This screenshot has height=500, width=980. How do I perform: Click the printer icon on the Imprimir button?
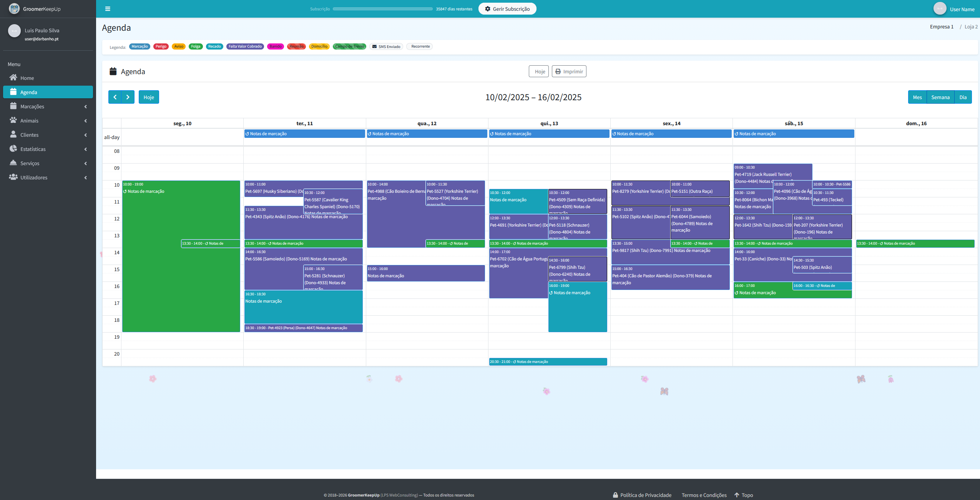tap(558, 71)
